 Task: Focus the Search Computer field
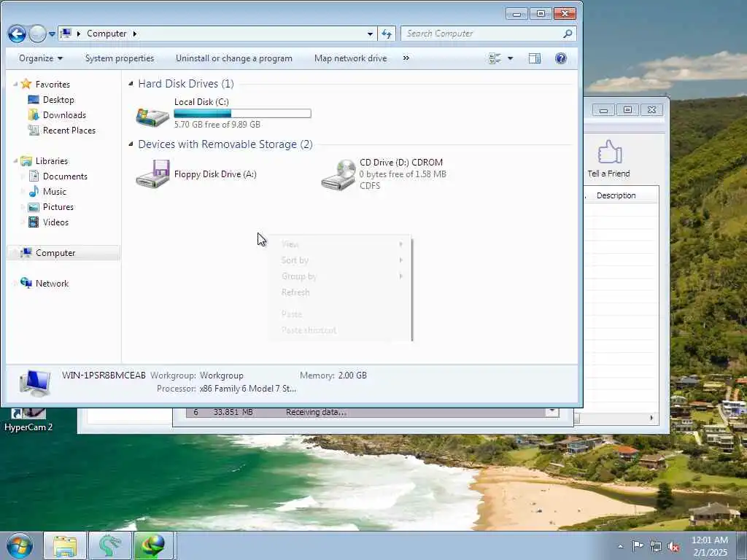481,34
